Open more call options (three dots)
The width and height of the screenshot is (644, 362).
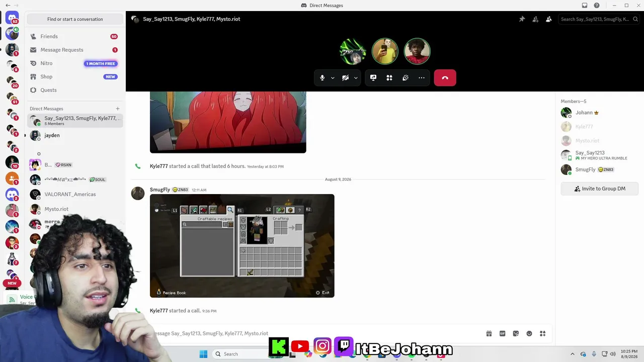[x=422, y=78]
